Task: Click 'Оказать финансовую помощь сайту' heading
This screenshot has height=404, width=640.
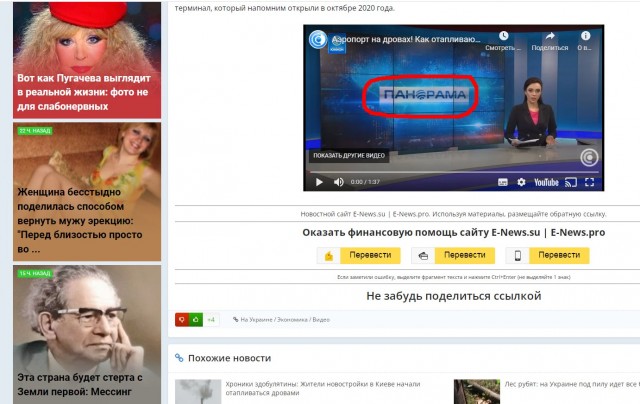Action: click(x=453, y=233)
